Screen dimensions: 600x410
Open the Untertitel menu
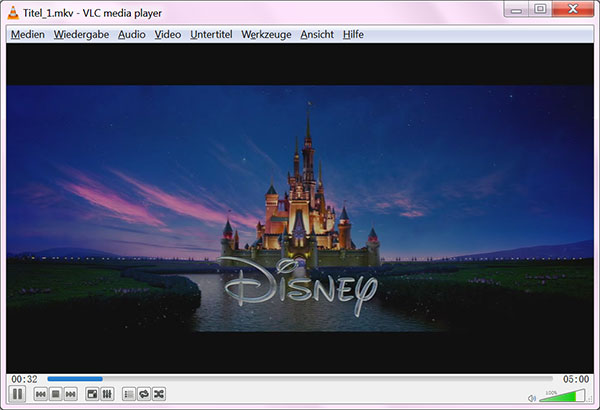(x=211, y=34)
